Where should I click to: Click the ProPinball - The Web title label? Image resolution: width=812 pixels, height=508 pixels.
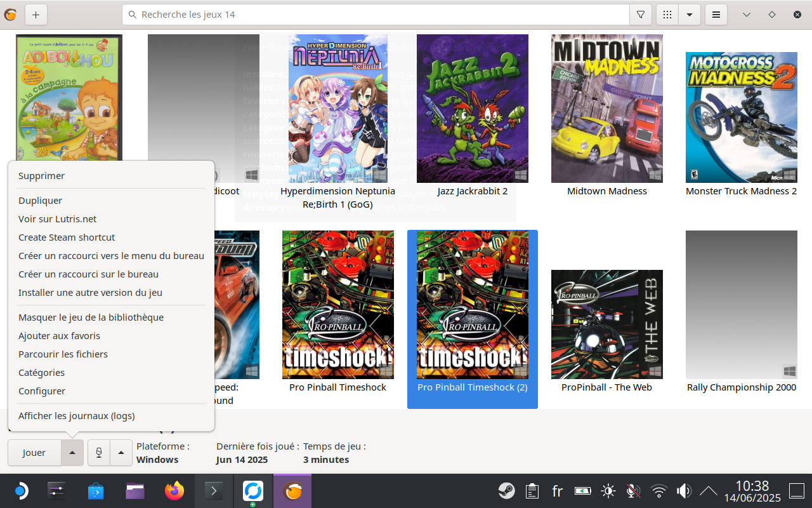[x=607, y=387]
